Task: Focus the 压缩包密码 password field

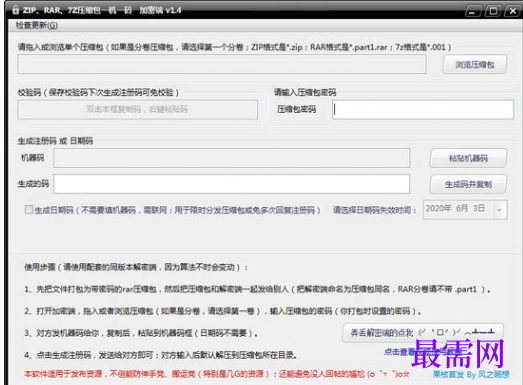Action: coord(423,109)
